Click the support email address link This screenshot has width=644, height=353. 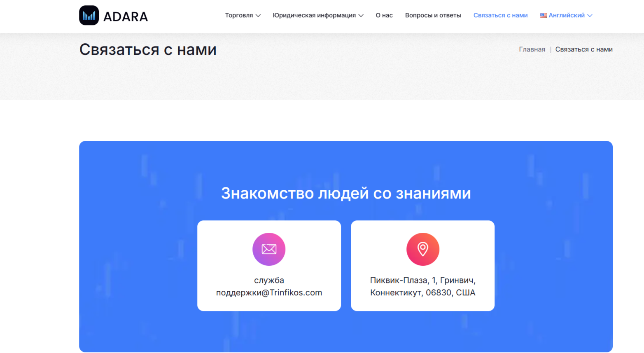[x=268, y=287]
